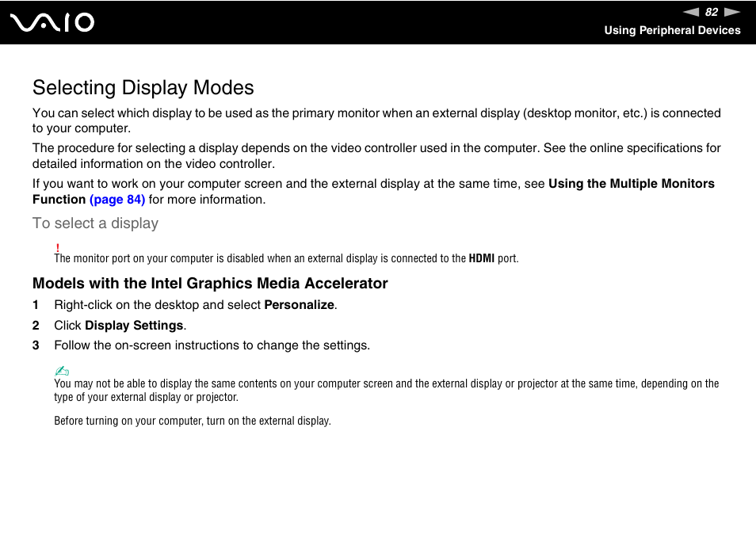Click the Before turning on your computer note
This screenshot has width=756, height=534.
(193, 421)
